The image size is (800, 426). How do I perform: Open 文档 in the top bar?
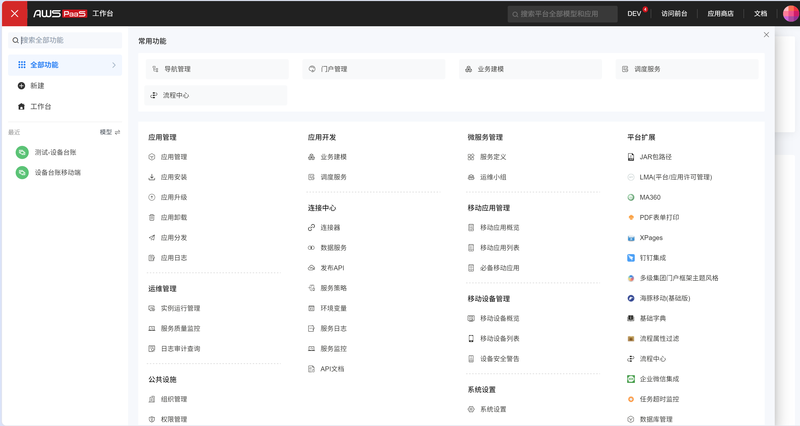click(760, 14)
